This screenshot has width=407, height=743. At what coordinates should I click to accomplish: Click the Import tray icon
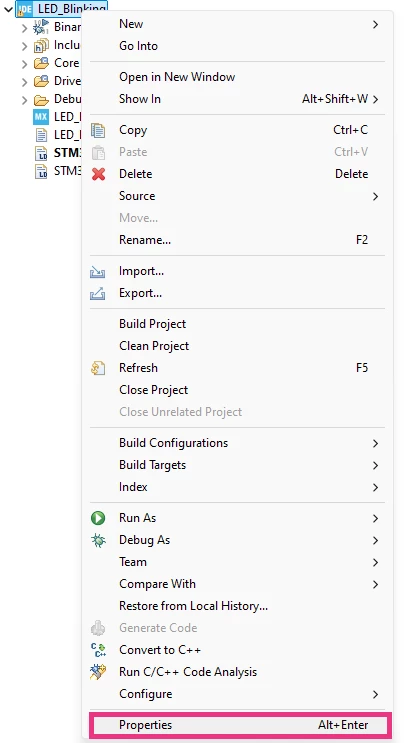point(98,272)
